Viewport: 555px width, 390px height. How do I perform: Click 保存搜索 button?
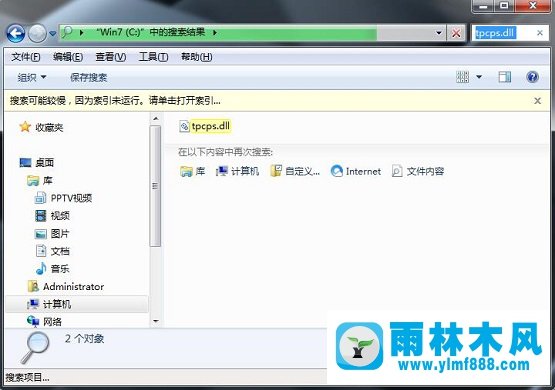point(88,77)
